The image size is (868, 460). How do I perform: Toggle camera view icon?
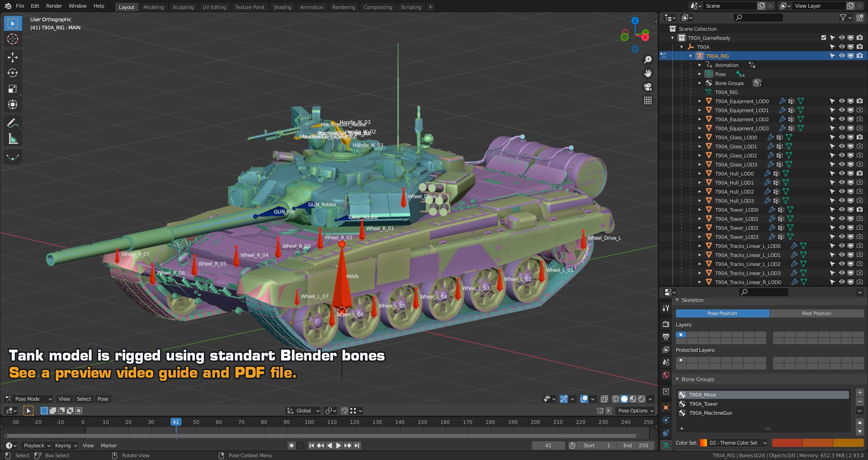coord(648,87)
